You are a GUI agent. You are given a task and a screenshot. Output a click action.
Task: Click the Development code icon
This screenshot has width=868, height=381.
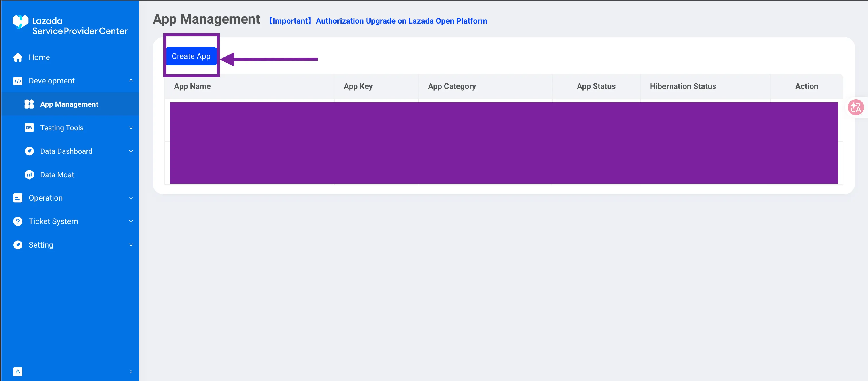coord(18,81)
